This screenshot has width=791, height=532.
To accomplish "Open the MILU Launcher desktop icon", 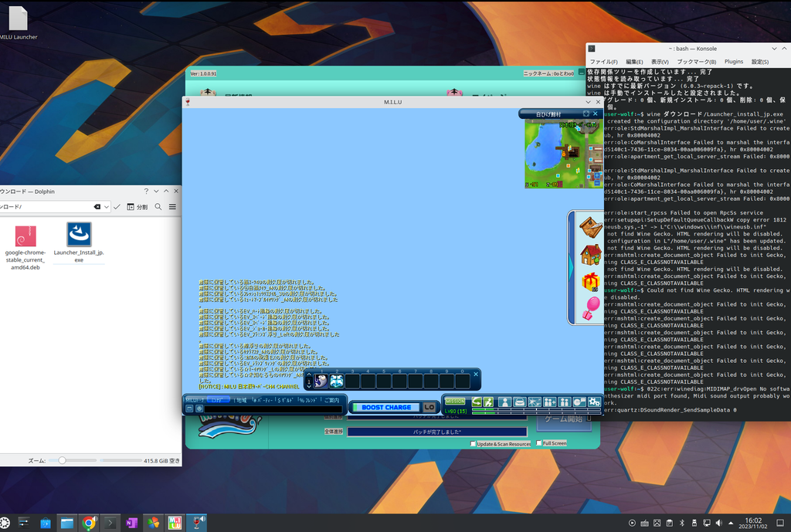I will pos(19,22).
